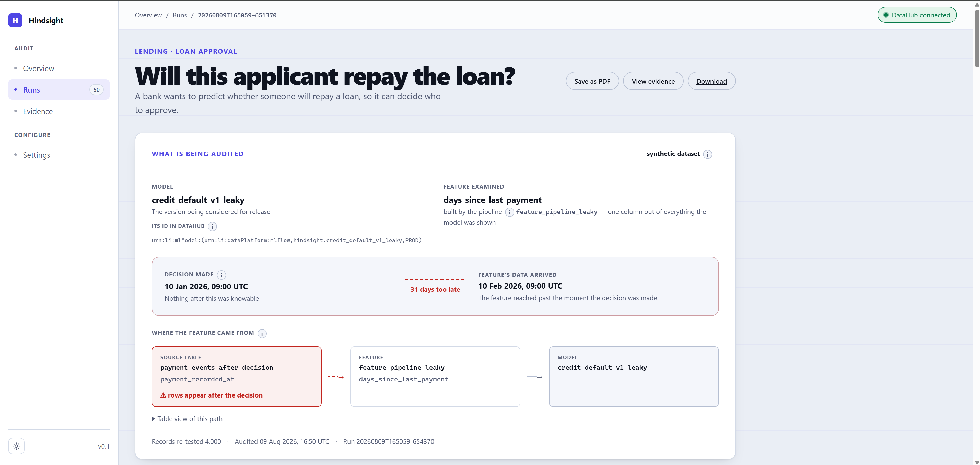Click the DataHub connected status badge
This screenshot has width=980, height=465.
917,15
